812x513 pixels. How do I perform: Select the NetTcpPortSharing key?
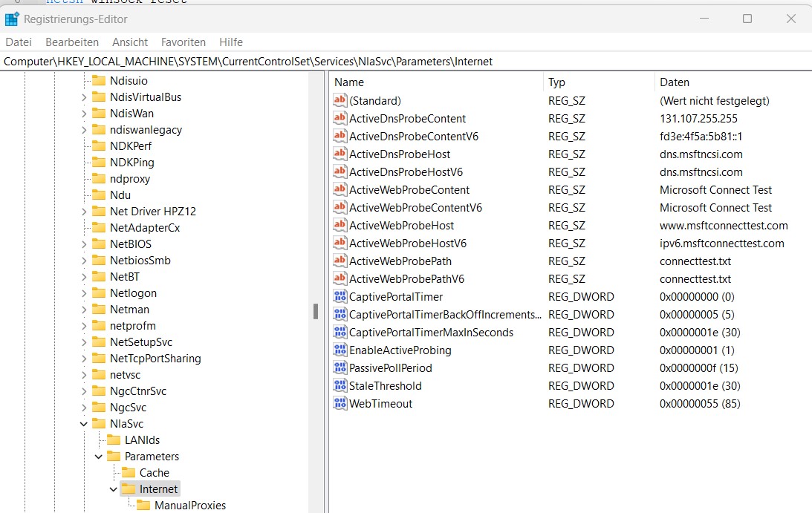[x=155, y=359]
